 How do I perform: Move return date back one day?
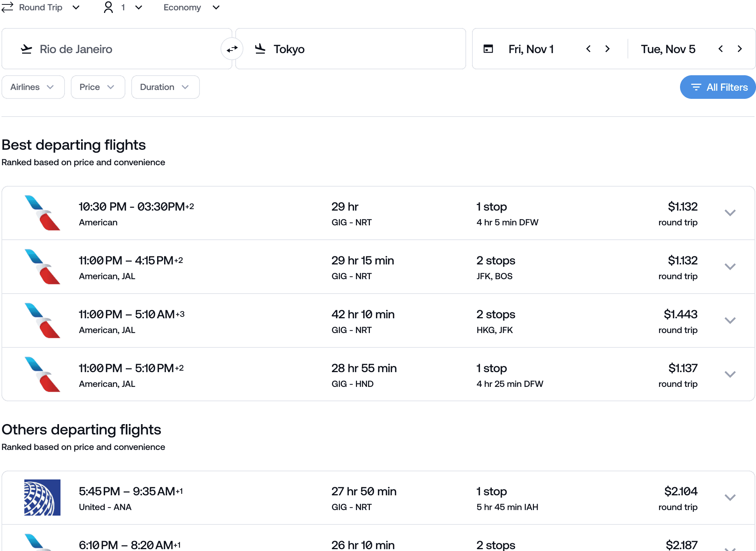[721, 49]
